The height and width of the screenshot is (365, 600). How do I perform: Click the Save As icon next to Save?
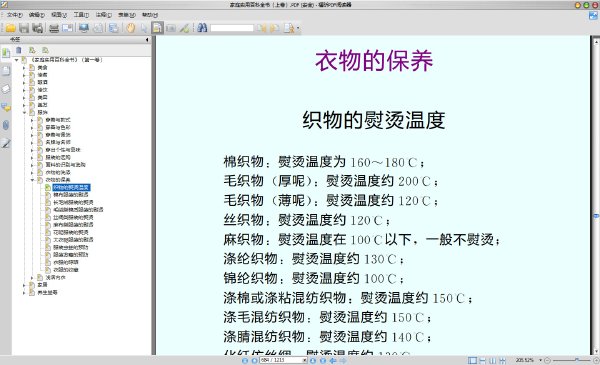pos(38,28)
